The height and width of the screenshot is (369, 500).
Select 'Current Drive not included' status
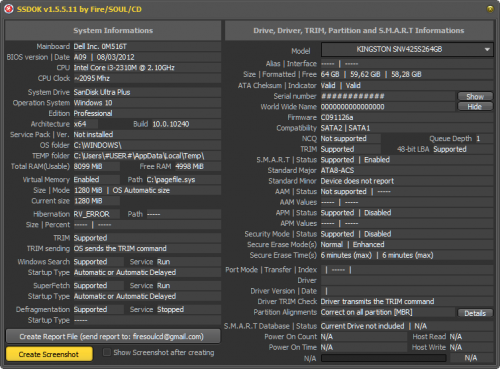point(363,326)
